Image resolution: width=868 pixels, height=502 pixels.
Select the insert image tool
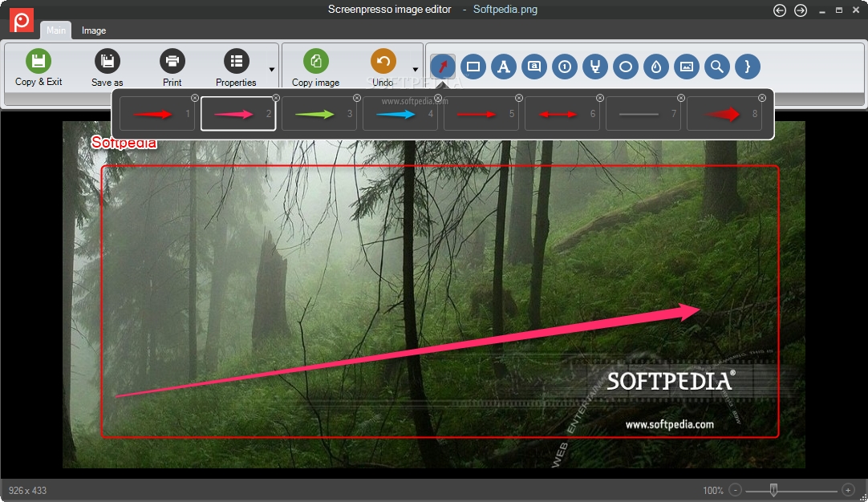687,67
